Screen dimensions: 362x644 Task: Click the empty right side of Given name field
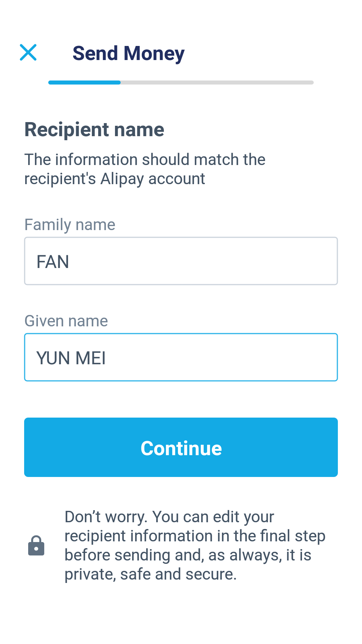click(268, 357)
